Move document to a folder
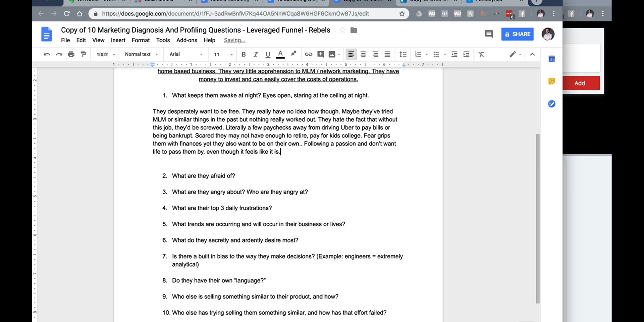Screen dimensions: 644x322 click(354, 30)
